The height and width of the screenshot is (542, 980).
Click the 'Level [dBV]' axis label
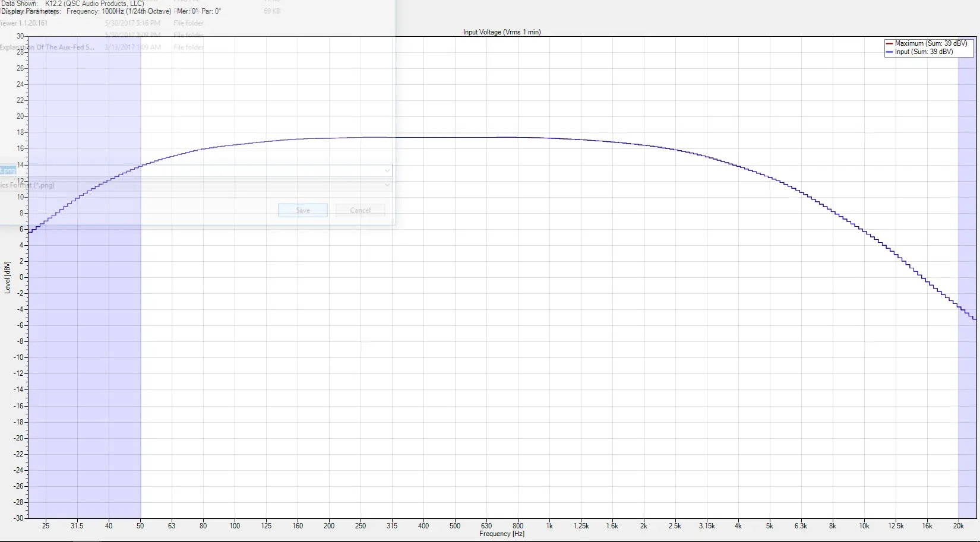point(7,277)
